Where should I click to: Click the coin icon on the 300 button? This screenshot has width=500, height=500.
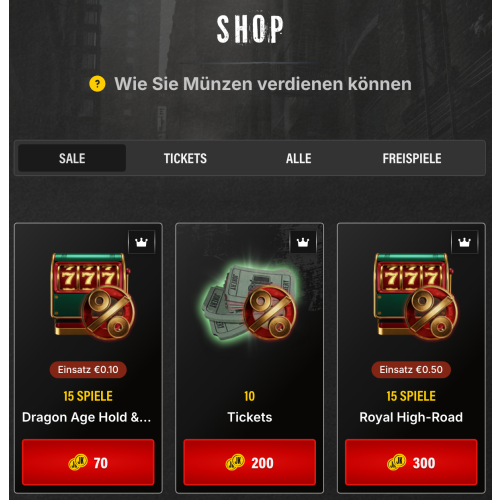tap(397, 462)
